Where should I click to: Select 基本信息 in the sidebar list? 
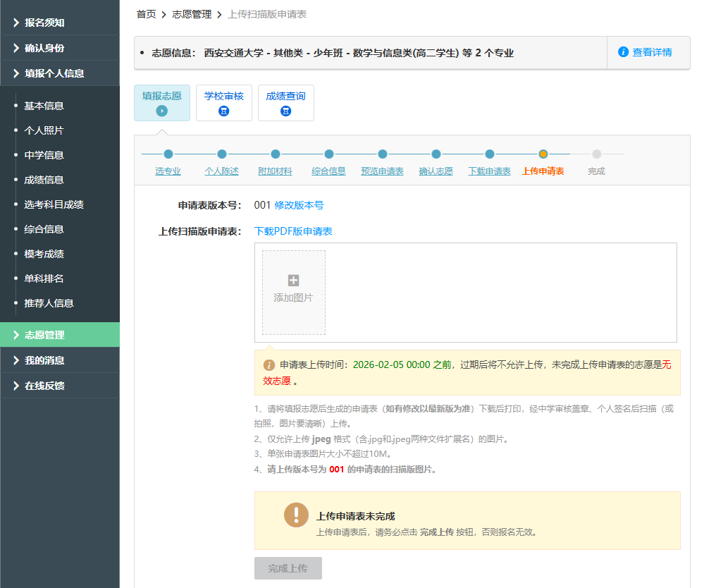[x=44, y=106]
